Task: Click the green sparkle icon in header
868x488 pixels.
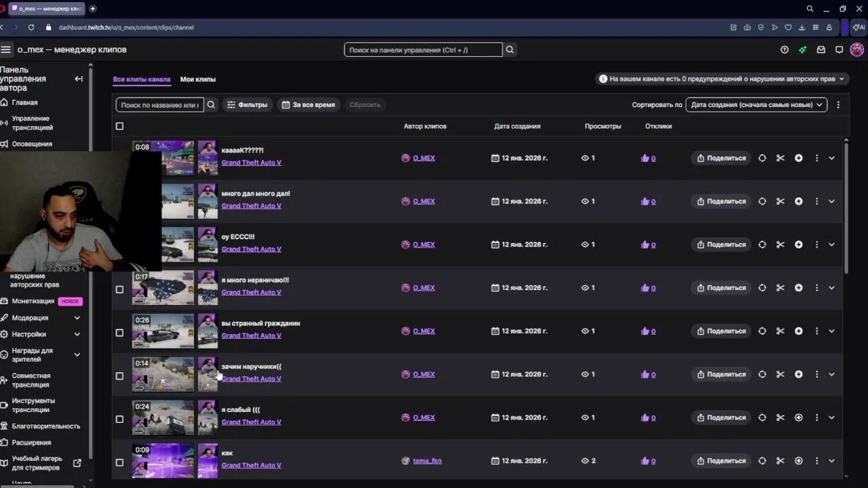Action: click(803, 49)
